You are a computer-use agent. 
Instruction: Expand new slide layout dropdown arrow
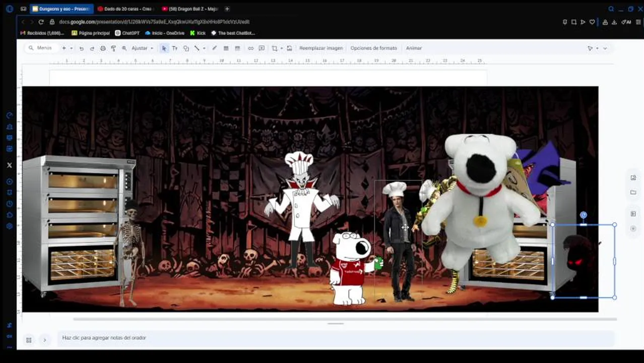coord(71,48)
